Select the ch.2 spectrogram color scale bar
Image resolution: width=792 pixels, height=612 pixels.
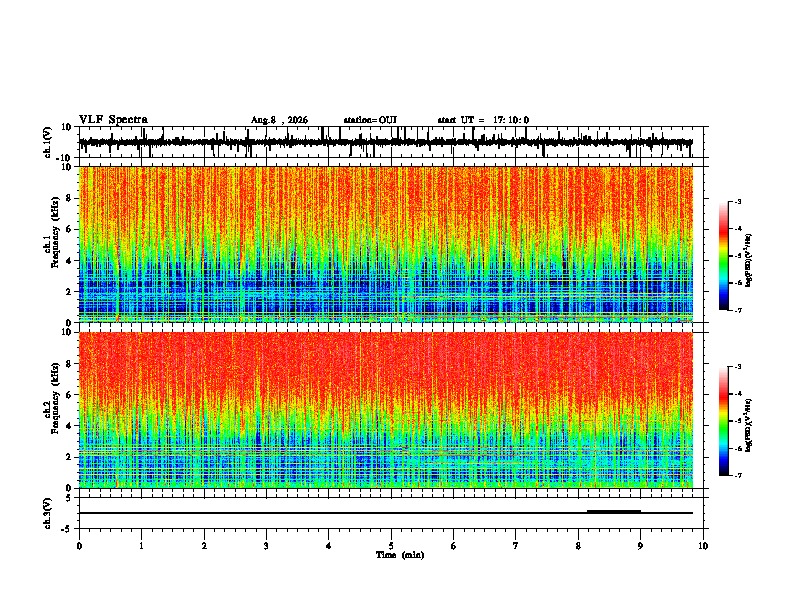click(x=723, y=421)
